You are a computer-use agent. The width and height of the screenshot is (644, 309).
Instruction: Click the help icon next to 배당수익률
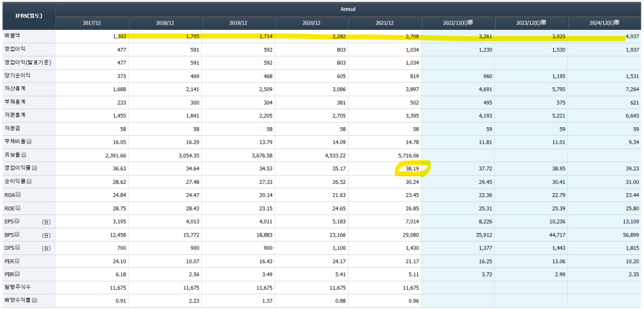click(x=35, y=300)
